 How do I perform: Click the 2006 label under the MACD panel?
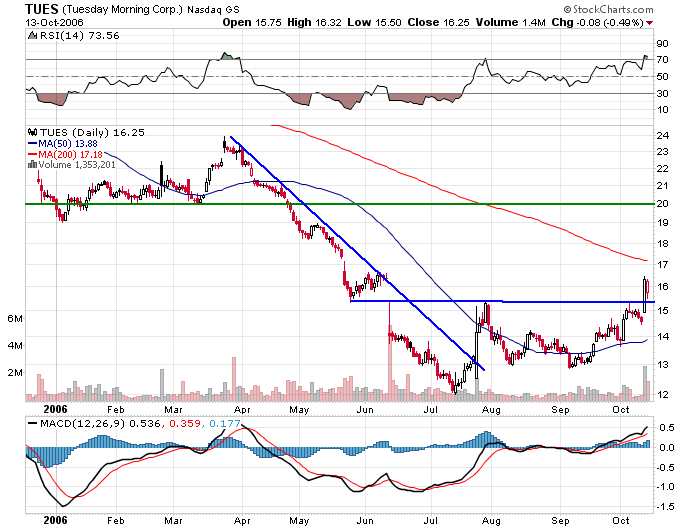tap(55, 521)
